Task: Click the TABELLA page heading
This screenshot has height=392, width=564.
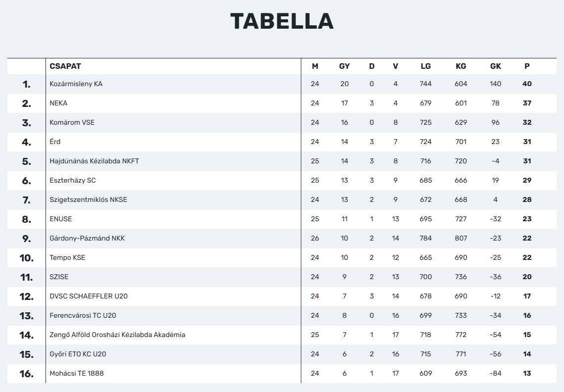Action: click(x=282, y=21)
